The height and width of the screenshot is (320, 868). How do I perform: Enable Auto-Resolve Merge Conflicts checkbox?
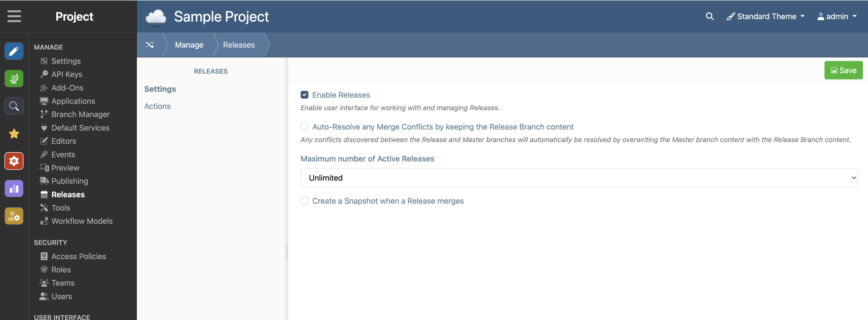[304, 127]
